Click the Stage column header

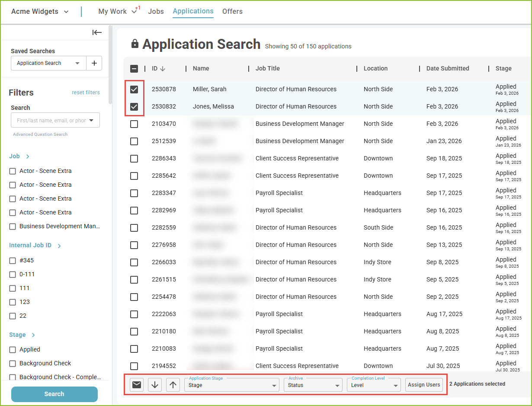click(503, 68)
